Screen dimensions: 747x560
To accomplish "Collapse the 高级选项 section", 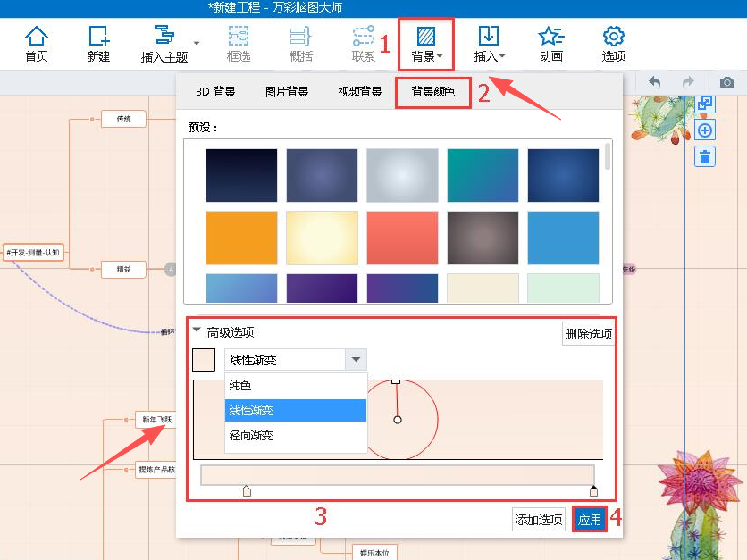I will 197,330.
